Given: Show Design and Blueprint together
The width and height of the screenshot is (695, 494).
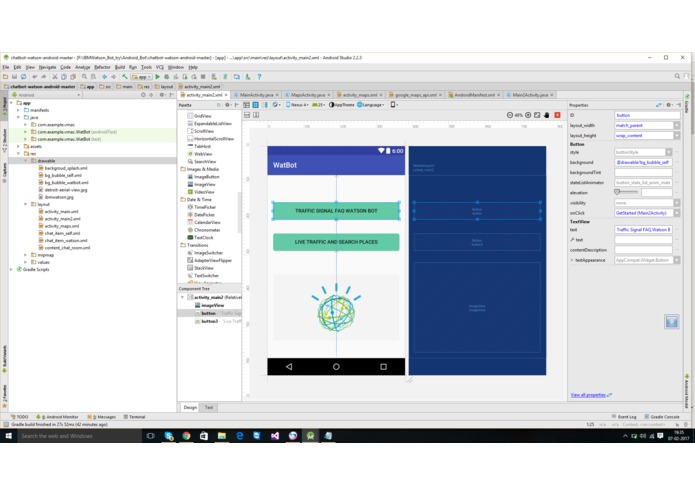Looking at the screenshot, I should point(266,105).
